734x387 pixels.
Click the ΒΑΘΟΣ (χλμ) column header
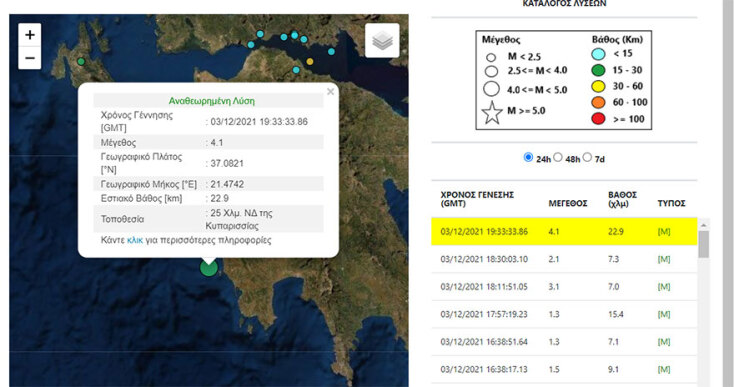[x=622, y=199]
